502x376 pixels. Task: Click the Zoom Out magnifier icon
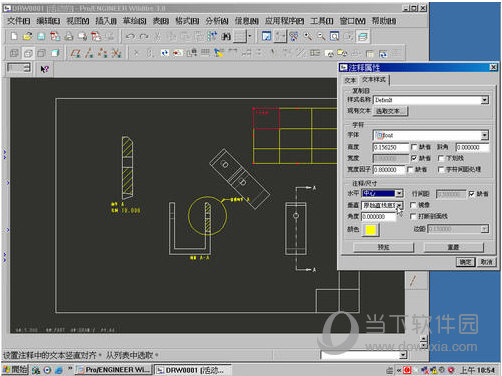click(321, 36)
